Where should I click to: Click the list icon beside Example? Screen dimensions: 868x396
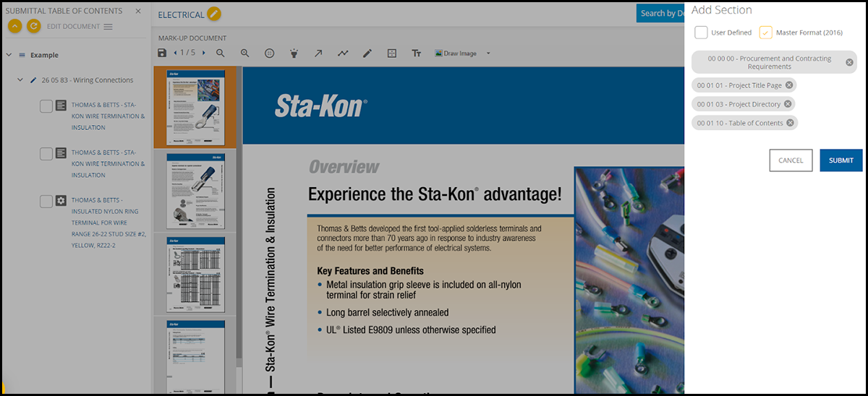(x=22, y=55)
